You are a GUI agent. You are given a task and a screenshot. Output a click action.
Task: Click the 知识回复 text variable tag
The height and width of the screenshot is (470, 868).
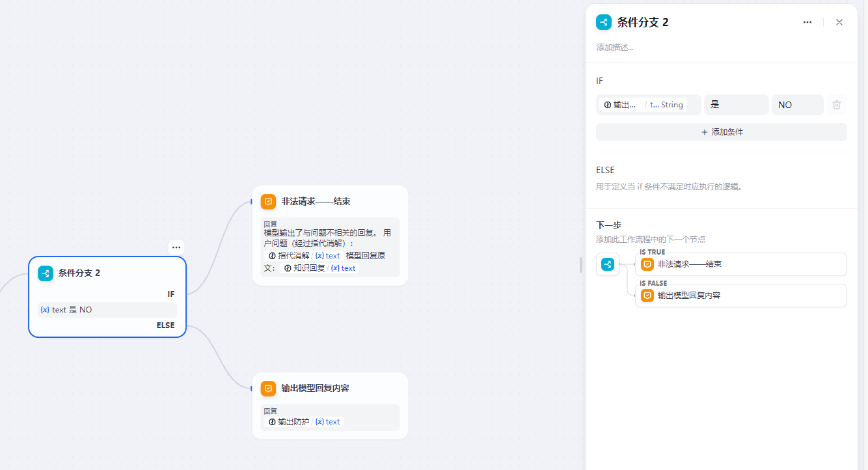319,268
